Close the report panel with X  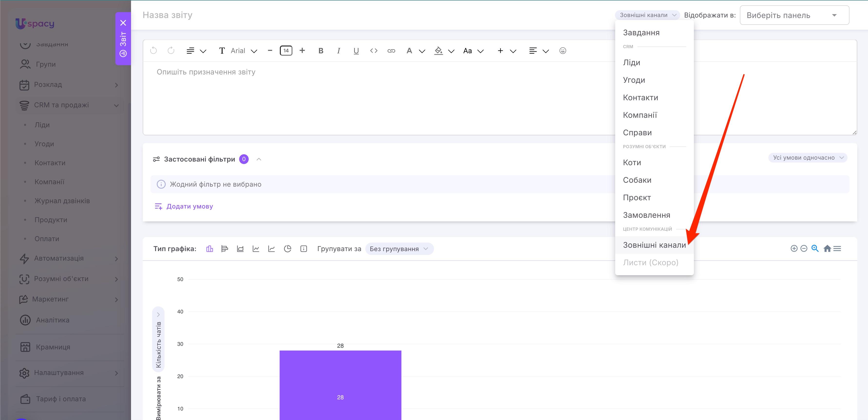coord(123,23)
